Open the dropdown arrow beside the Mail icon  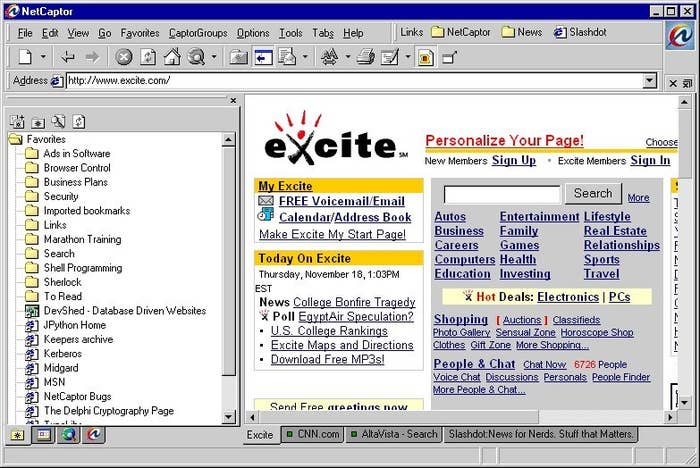[x=305, y=57]
